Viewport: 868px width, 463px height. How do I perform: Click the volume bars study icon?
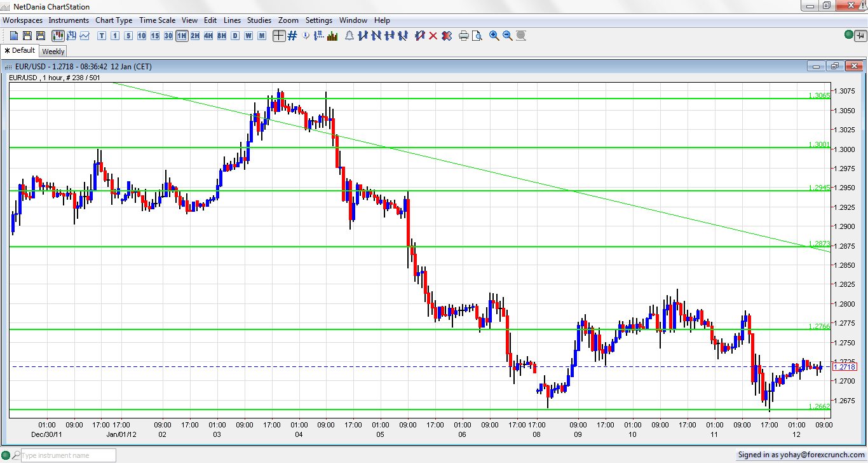332,36
